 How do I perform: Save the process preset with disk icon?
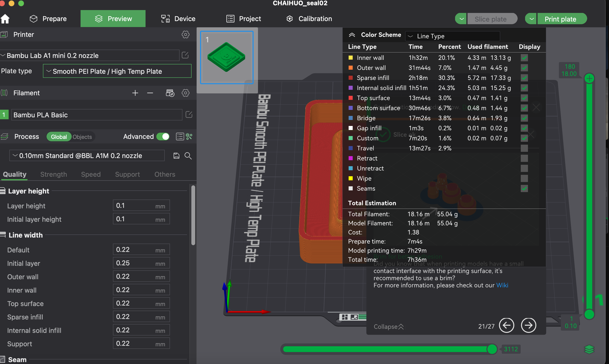pyautogui.click(x=176, y=156)
